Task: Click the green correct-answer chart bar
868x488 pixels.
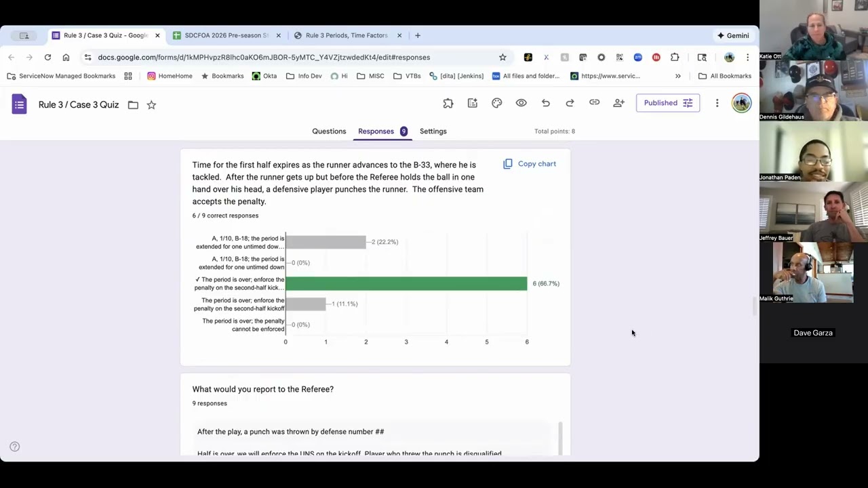Action: coord(406,283)
